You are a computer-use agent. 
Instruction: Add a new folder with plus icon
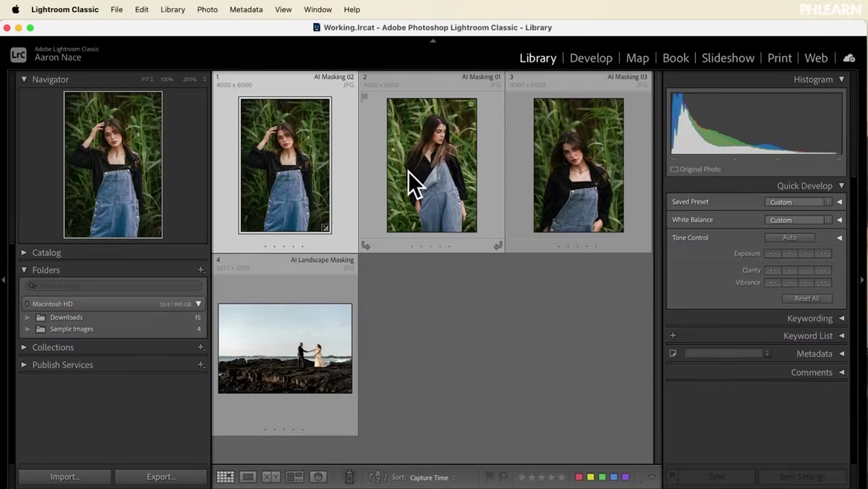point(201,270)
